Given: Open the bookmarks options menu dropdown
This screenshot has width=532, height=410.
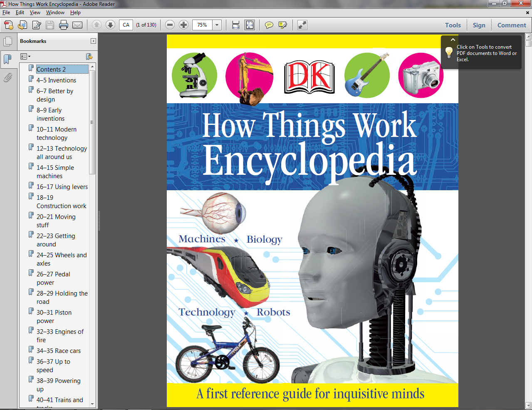Looking at the screenshot, I should pos(25,56).
